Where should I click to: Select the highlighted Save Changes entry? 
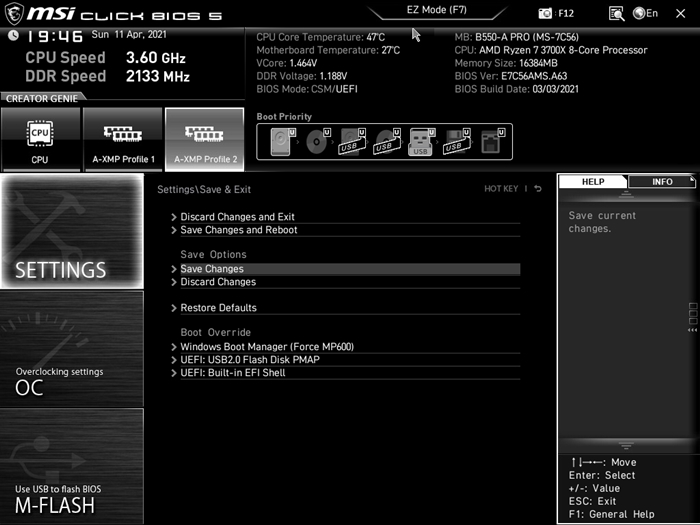pos(350,269)
